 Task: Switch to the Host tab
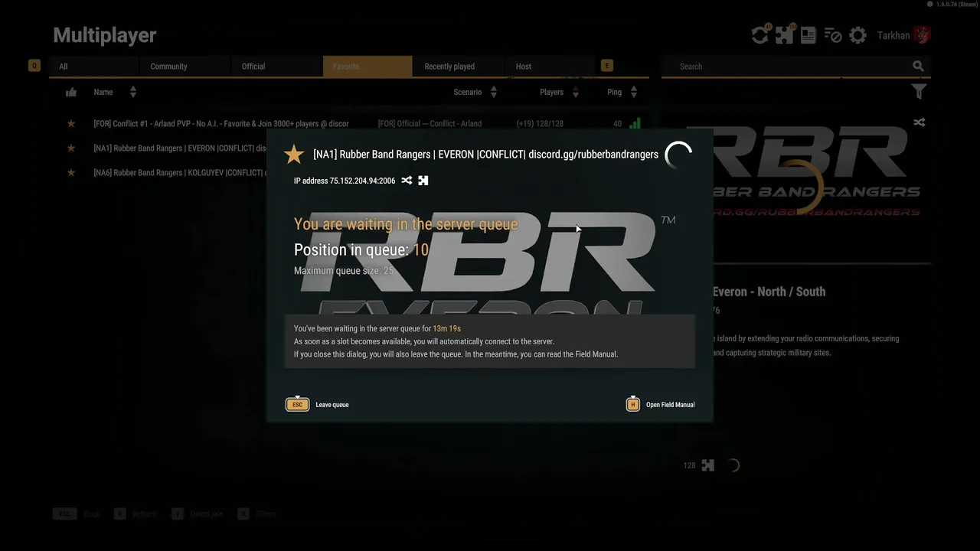pos(550,67)
